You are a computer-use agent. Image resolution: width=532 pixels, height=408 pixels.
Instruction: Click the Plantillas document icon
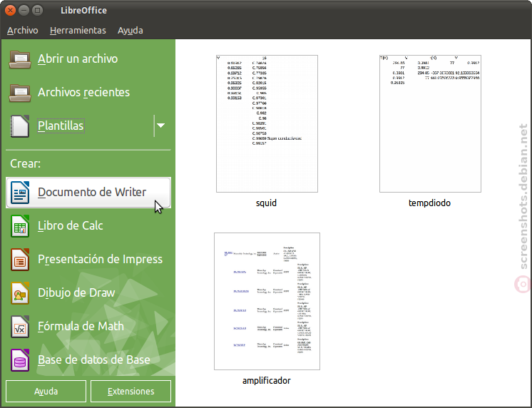point(20,126)
